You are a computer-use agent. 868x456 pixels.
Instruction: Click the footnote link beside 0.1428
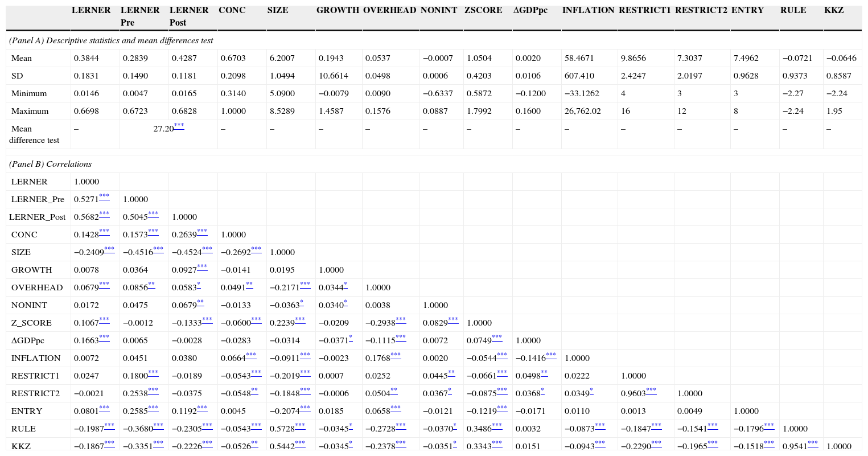(x=104, y=231)
